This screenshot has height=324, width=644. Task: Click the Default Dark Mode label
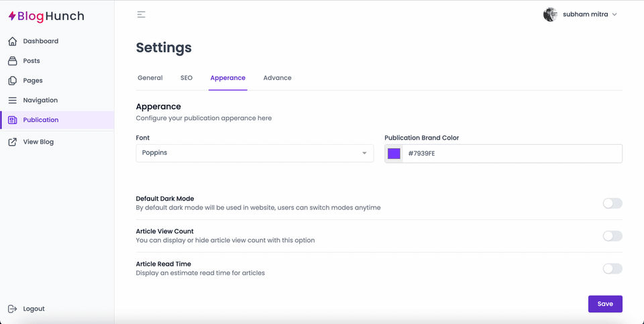pos(165,199)
